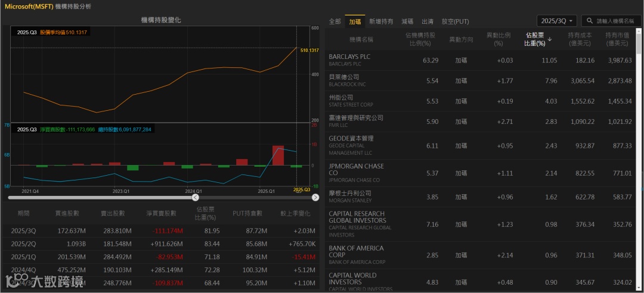Click the 2025/2Q period row
The width and height of the screenshot is (644, 293).
[161, 244]
